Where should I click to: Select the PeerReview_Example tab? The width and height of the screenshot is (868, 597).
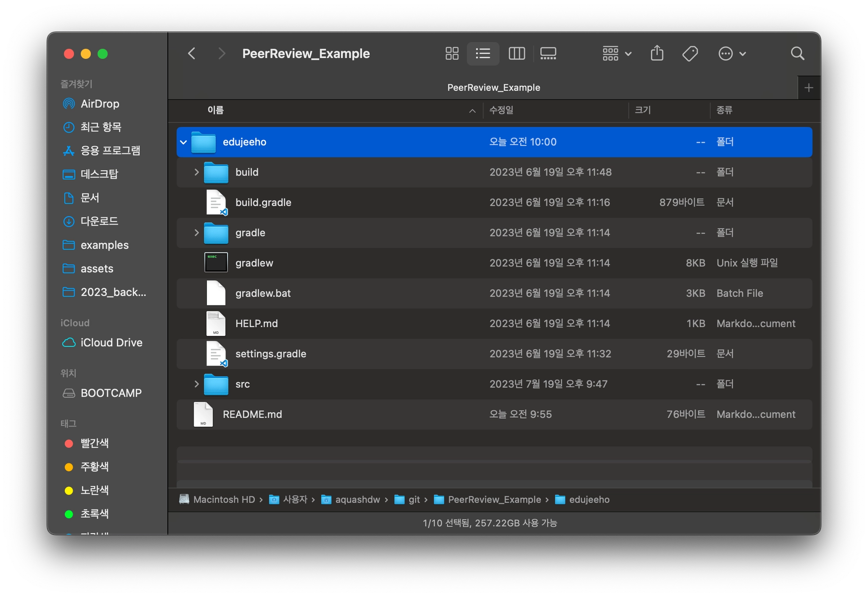tap(493, 88)
